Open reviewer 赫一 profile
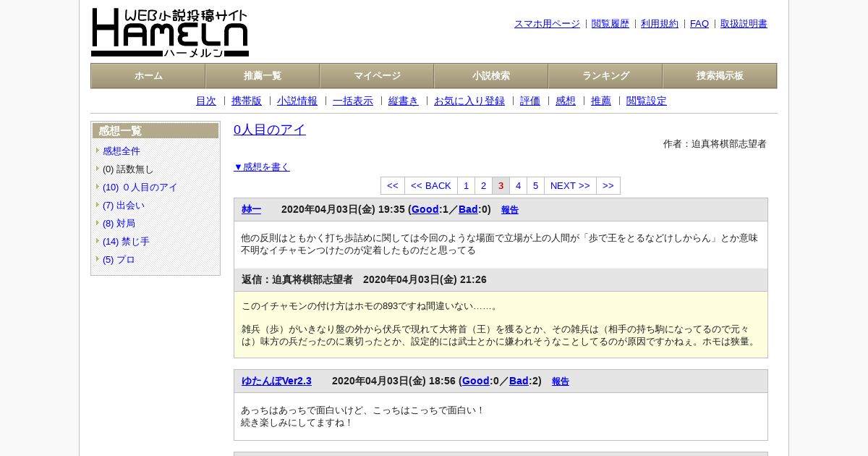 pyautogui.click(x=251, y=209)
